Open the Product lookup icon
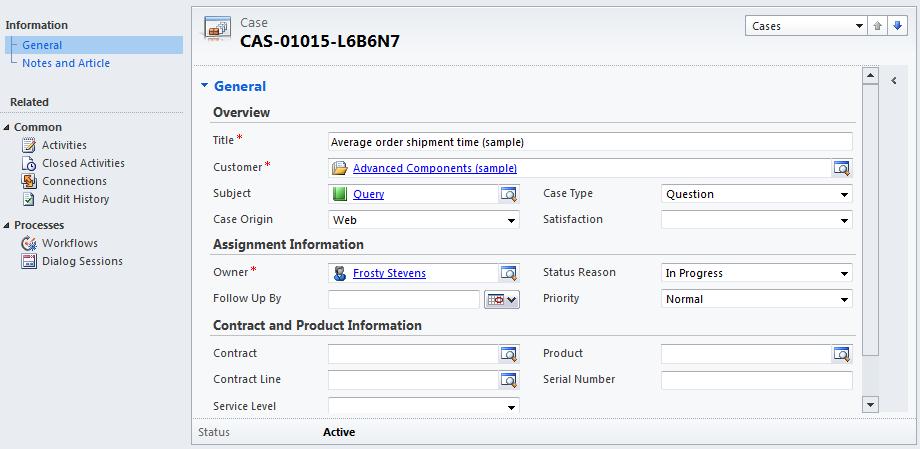The width and height of the screenshot is (920, 449). (x=841, y=353)
